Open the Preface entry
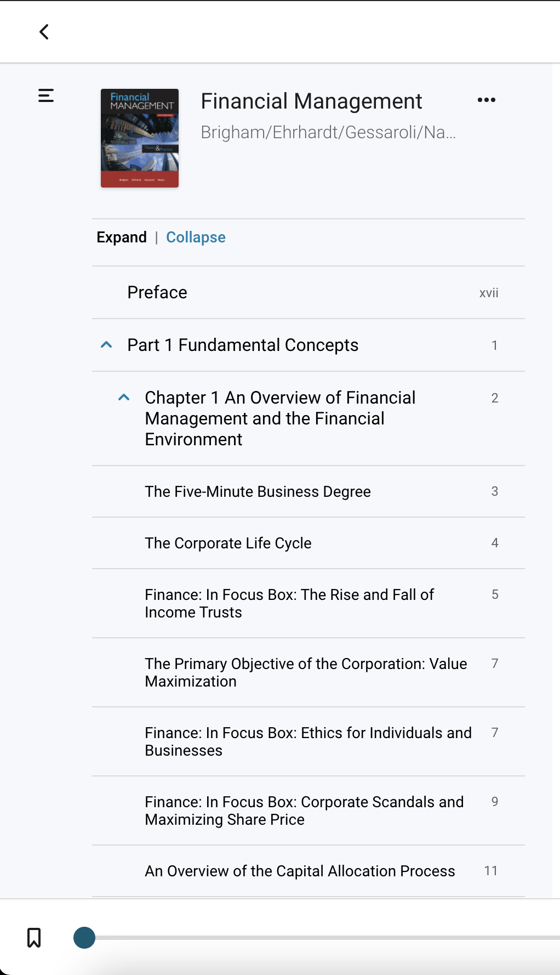 308,292
